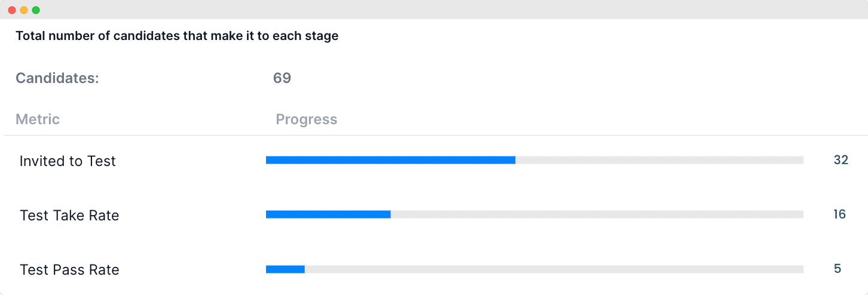Click the value 32 for Invited to Test
Viewport: 868px width, 295px height.
pyautogui.click(x=841, y=160)
